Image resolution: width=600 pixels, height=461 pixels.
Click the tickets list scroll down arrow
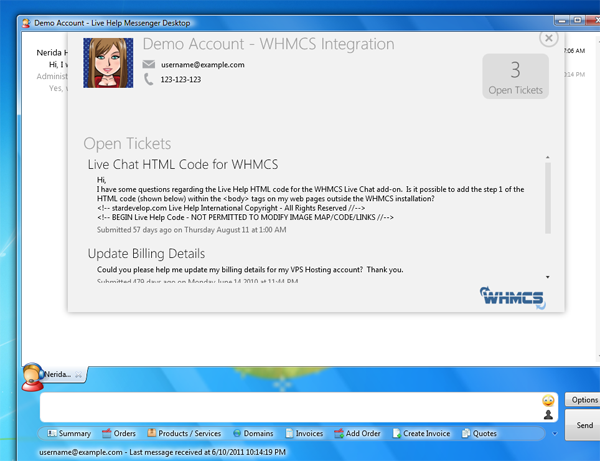(x=548, y=277)
